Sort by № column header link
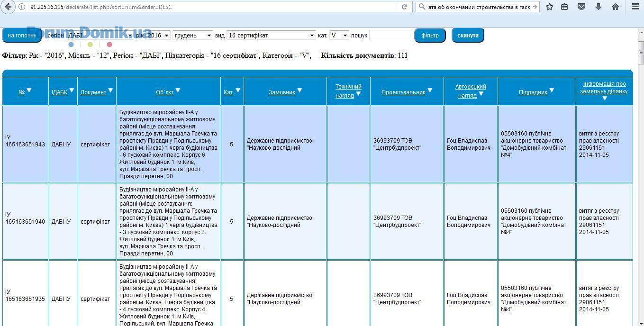644x326 pixels. point(21,92)
